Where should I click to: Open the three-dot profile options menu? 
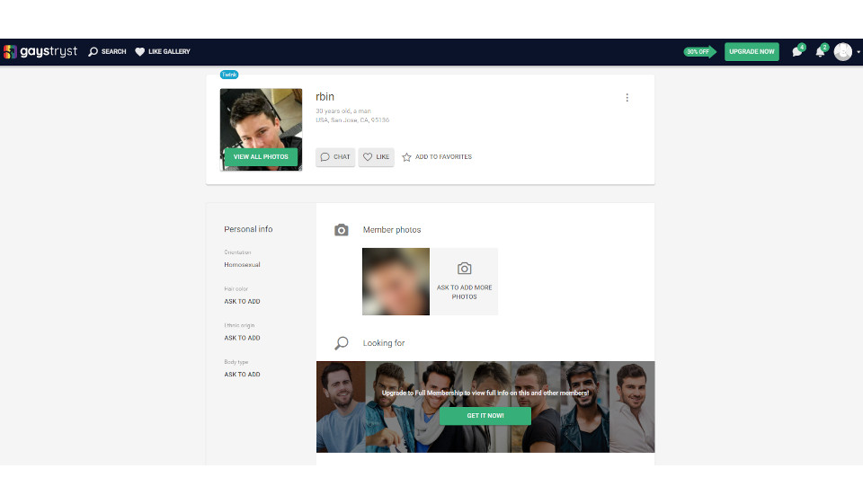tap(627, 98)
